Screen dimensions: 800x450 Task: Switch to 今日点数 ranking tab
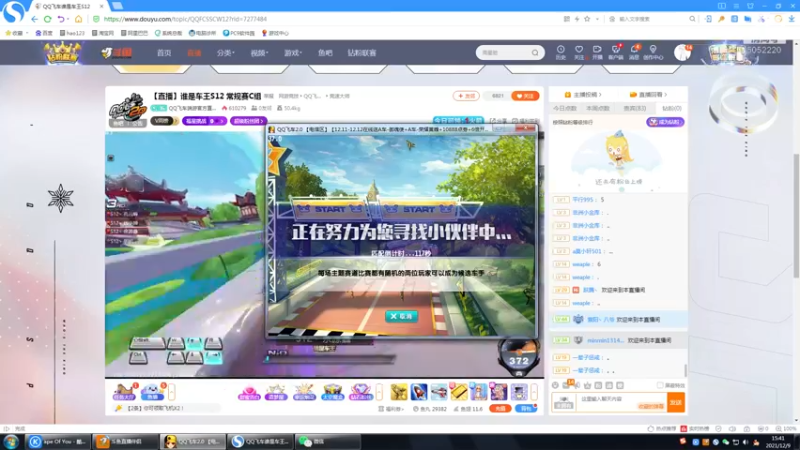point(565,108)
